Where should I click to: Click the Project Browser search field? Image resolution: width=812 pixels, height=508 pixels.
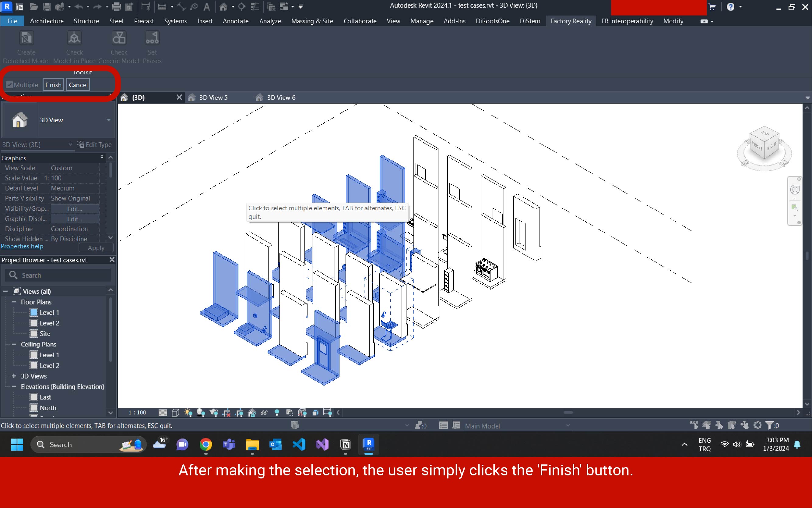click(64, 275)
